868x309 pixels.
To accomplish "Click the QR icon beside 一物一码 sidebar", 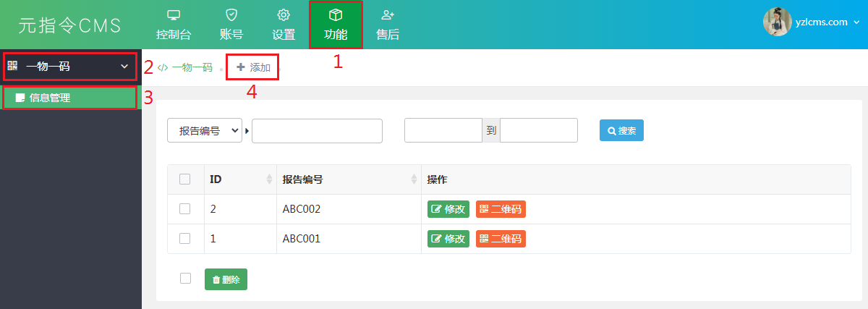I will click(12, 66).
